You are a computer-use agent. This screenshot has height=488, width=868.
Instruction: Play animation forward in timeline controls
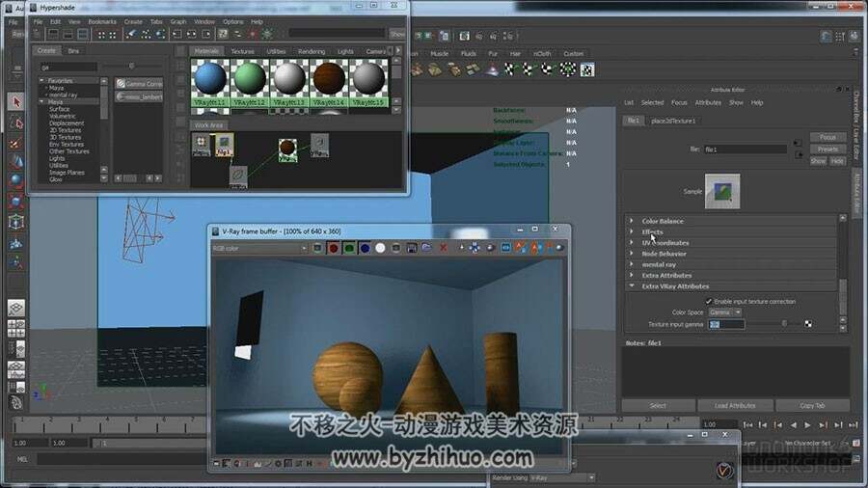click(807, 425)
